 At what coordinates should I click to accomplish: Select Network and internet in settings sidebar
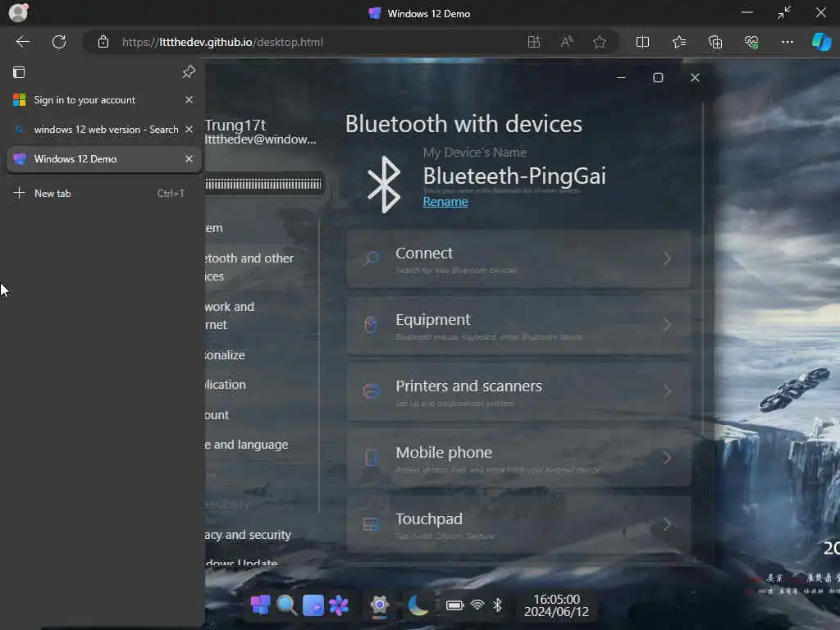(x=230, y=316)
